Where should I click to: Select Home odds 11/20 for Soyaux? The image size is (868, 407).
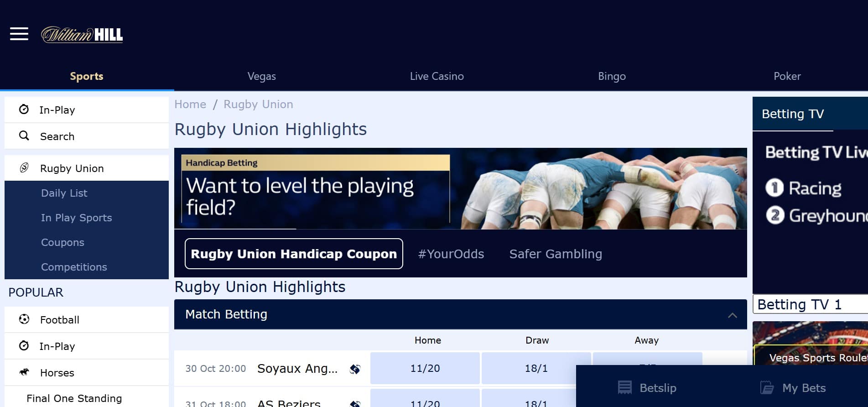(x=425, y=368)
